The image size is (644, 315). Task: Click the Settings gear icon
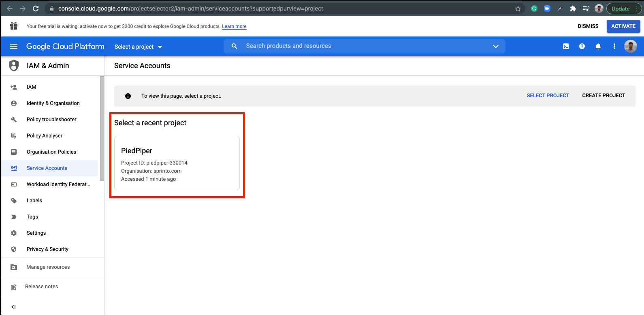click(x=14, y=233)
